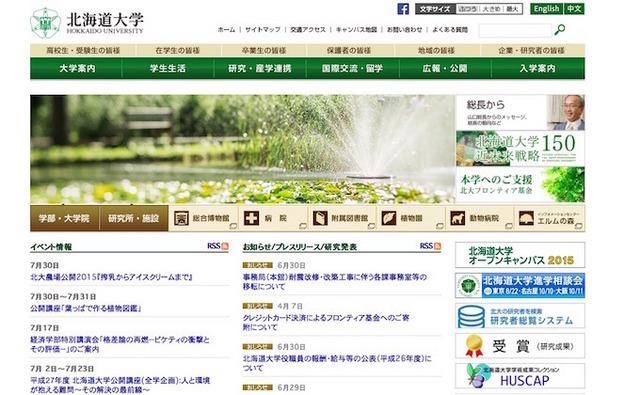Screen dimensions: 640x395
Task: Open the 総長から president message banner
Action: (520, 113)
